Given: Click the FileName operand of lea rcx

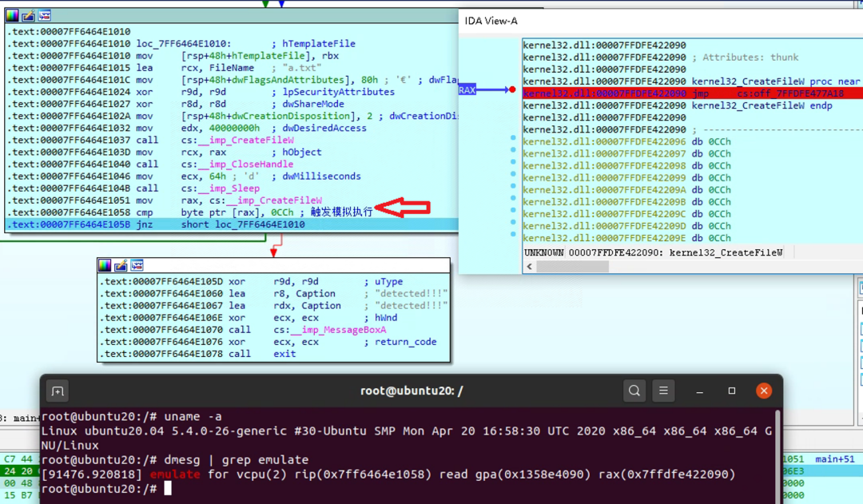Looking at the screenshot, I should [231, 68].
